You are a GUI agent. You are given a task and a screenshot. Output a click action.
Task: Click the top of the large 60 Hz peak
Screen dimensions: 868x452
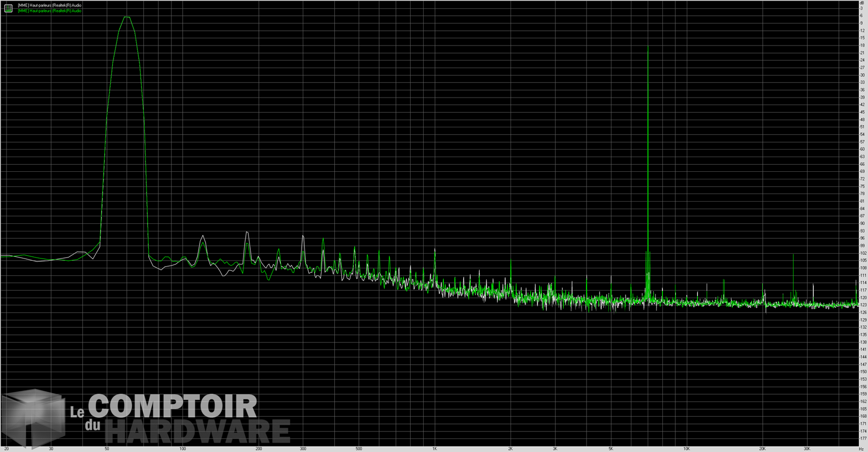pos(126,17)
